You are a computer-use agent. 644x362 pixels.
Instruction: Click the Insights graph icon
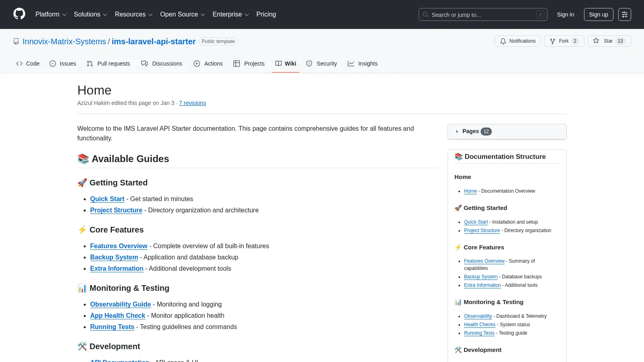coord(351,64)
